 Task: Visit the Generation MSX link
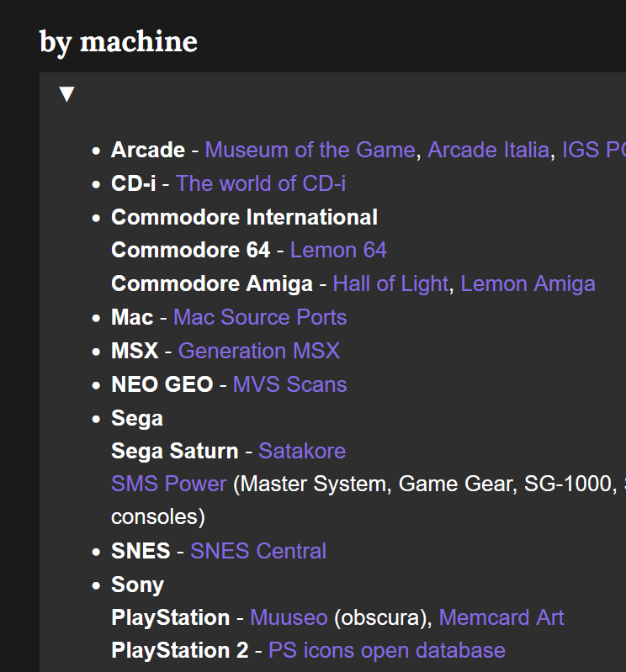coord(259,351)
